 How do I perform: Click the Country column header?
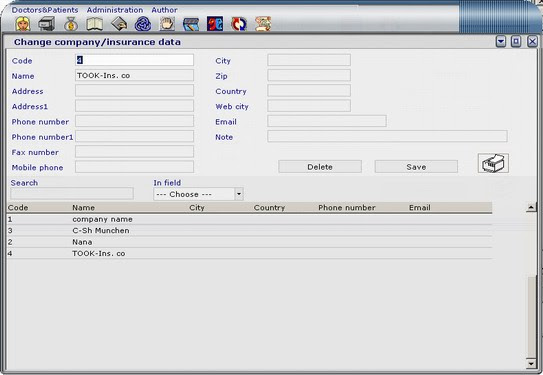(269, 208)
